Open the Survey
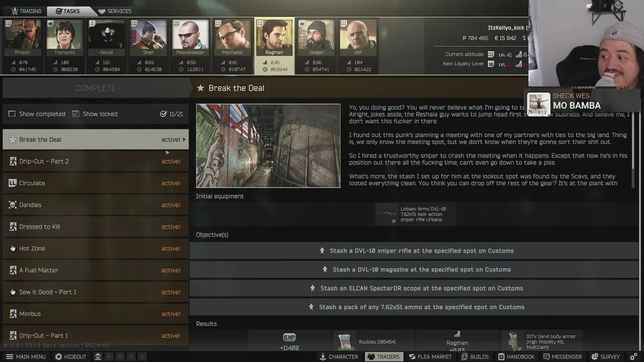The width and height of the screenshot is (644, 362). (x=605, y=356)
